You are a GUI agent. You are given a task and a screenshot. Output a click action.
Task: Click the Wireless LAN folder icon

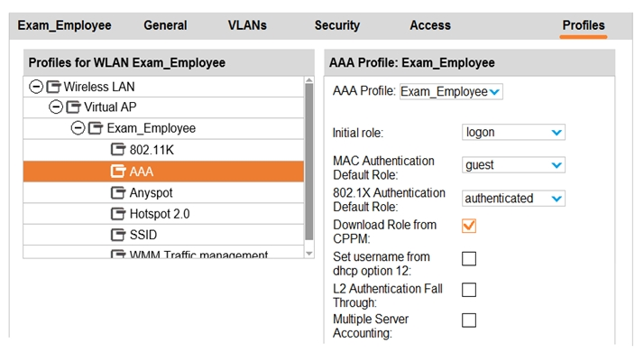(x=53, y=87)
